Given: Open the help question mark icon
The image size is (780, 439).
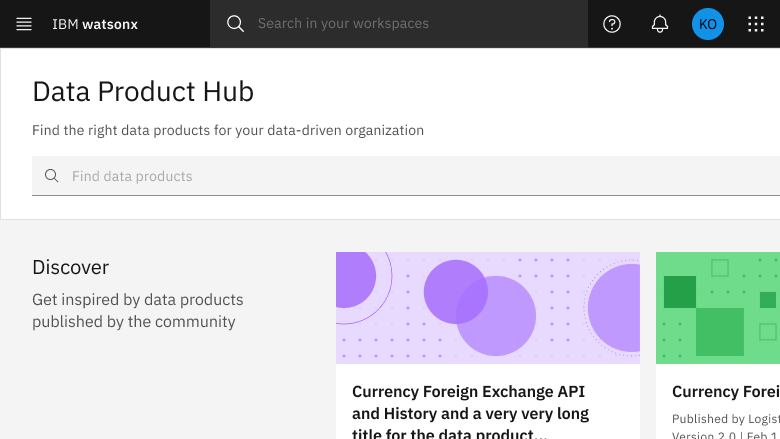Looking at the screenshot, I should pyautogui.click(x=612, y=24).
